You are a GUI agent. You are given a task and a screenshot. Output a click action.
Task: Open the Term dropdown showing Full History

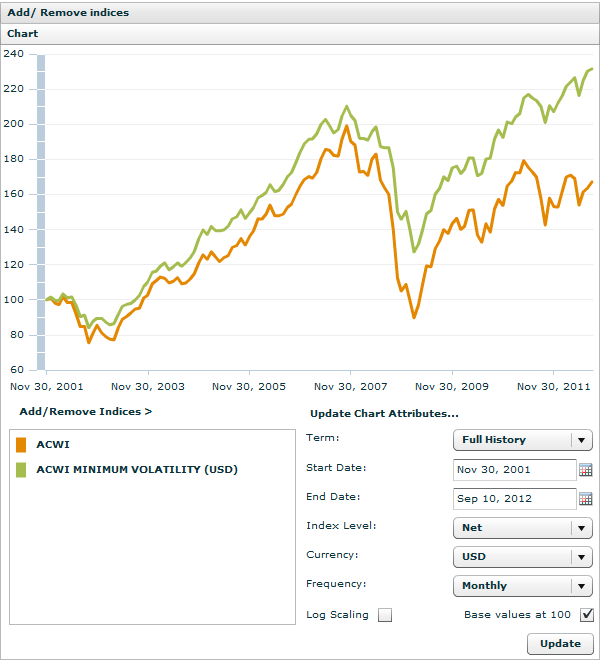(x=523, y=440)
